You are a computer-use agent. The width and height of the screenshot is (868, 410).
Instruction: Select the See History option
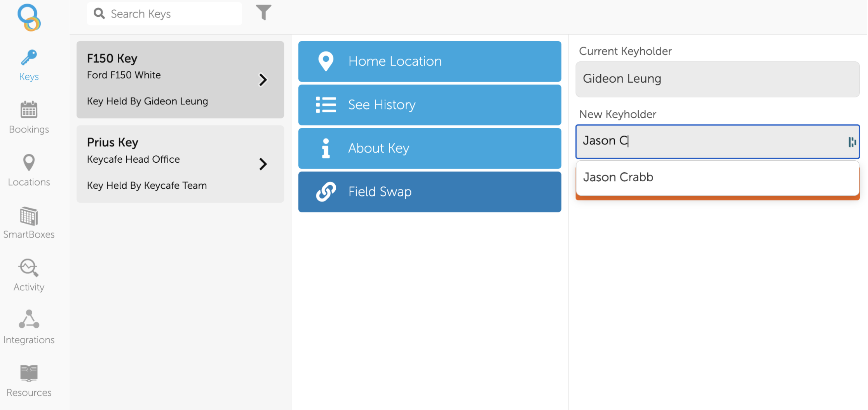coord(429,105)
